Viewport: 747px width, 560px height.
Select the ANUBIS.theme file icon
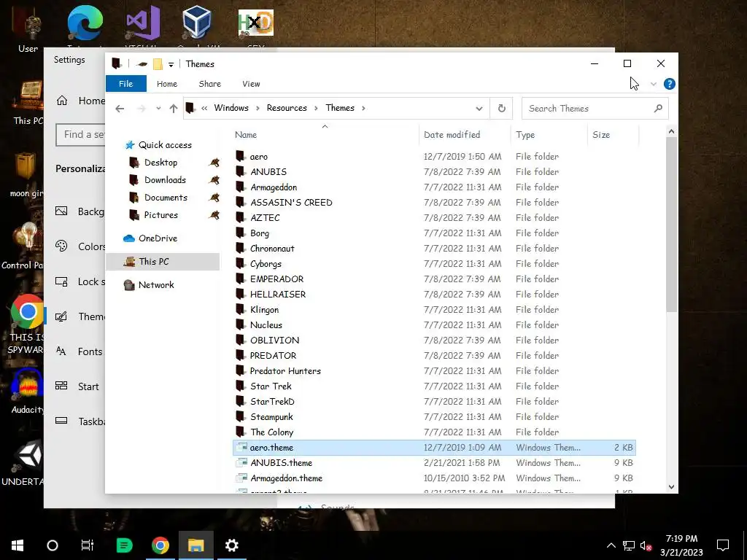(242, 462)
